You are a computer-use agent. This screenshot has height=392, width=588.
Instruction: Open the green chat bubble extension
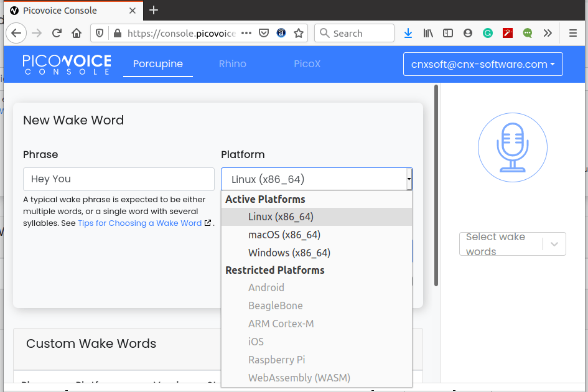[528, 34]
